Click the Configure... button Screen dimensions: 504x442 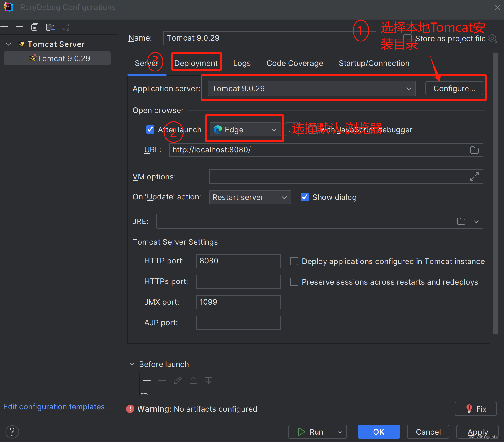pyautogui.click(x=454, y=89)
